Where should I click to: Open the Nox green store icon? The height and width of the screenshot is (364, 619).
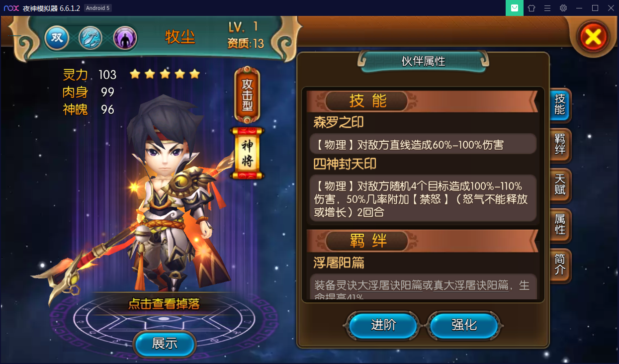515,8
